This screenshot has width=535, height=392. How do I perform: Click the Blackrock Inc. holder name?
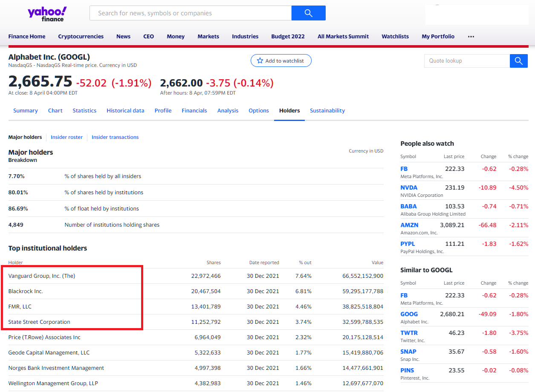(x=26, y=291)
